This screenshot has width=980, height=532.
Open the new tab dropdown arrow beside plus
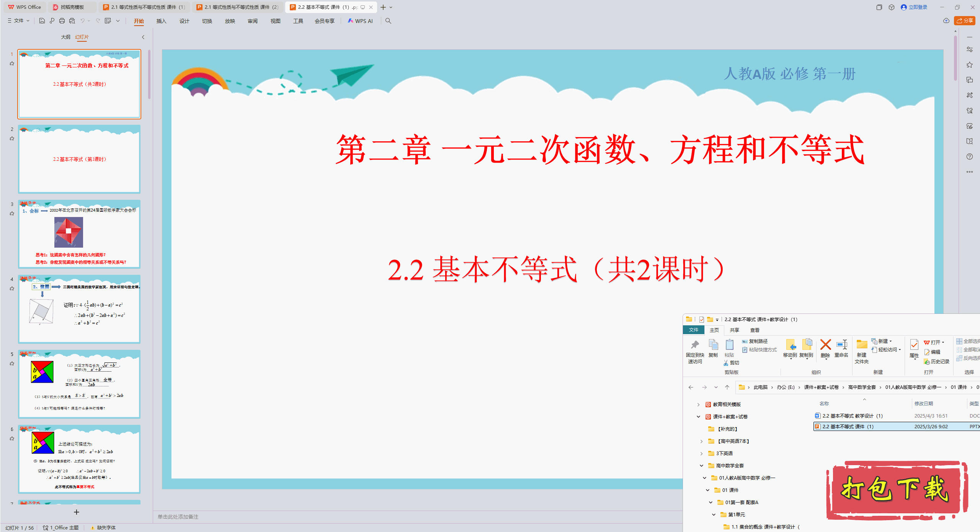tap(391, 7)
